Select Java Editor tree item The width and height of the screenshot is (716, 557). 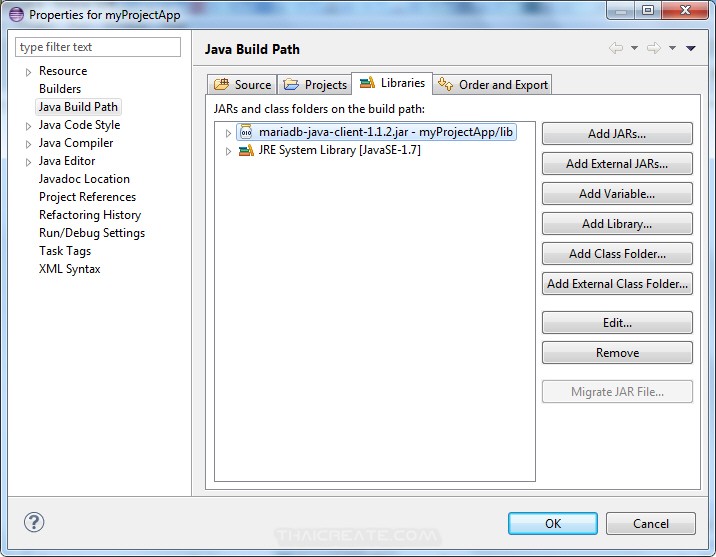(x=67, y=161)
